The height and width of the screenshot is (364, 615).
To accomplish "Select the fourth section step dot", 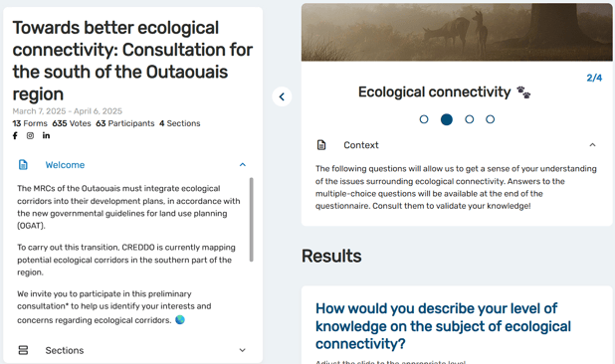I will pos(491,119).
